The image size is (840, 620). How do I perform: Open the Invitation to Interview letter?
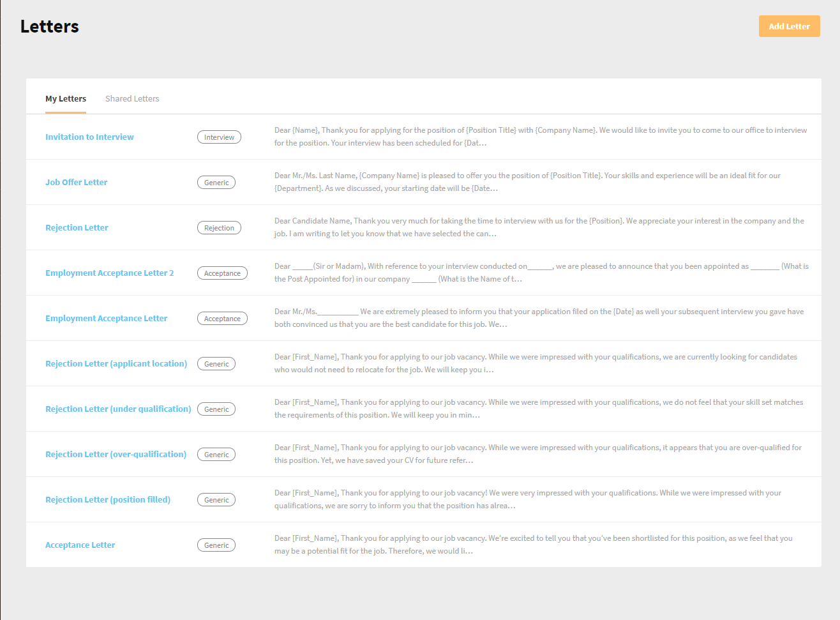(89, 137)
